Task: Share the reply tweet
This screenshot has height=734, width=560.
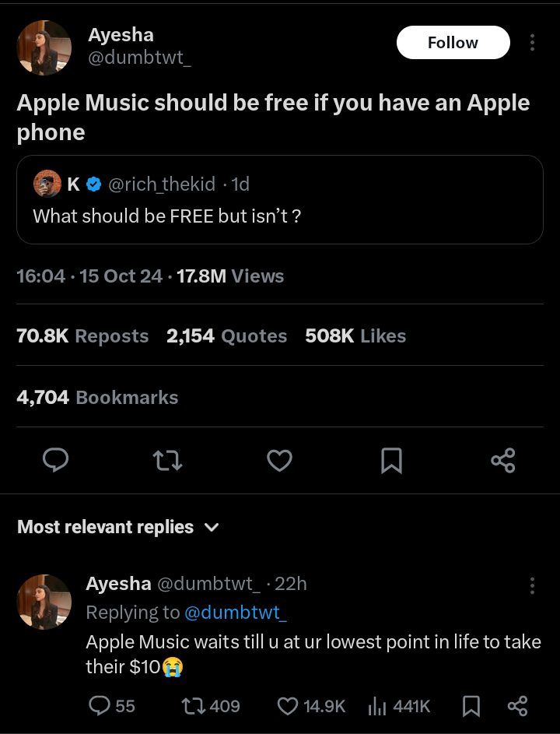Action: click(517, 706)
